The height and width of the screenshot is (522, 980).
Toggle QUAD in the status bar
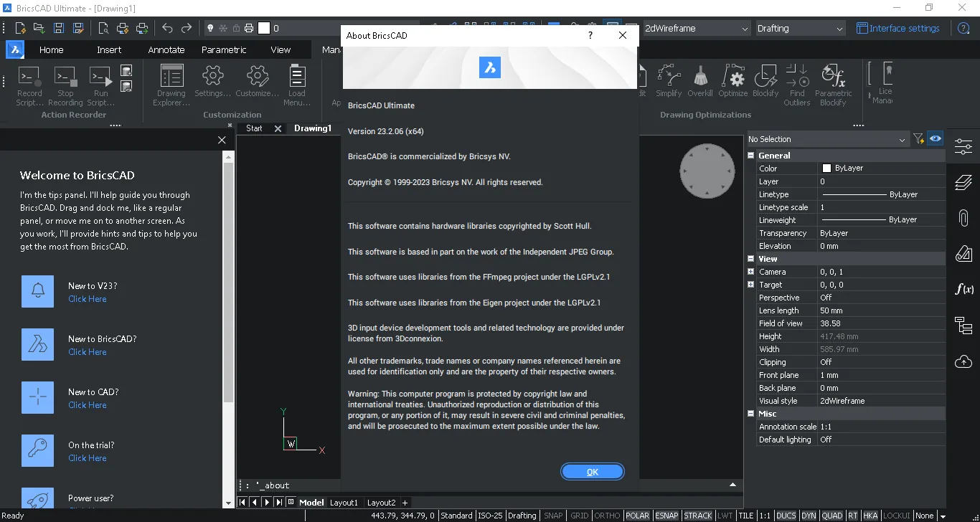(832, 516)
